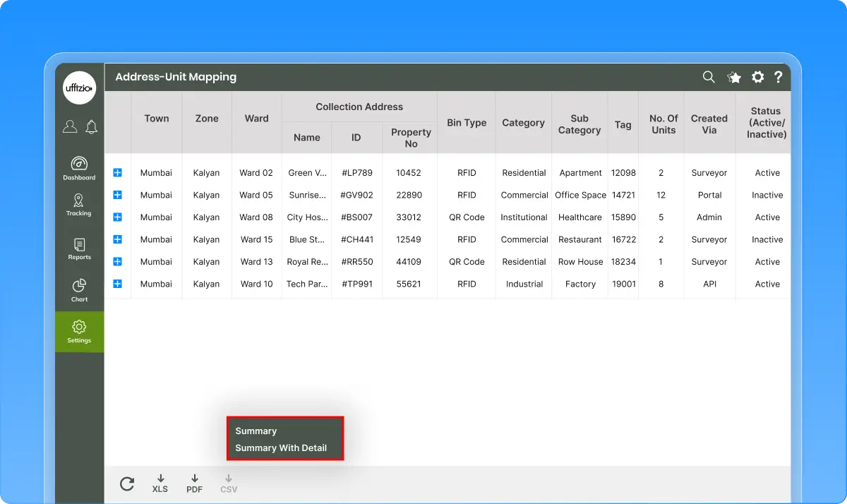Download the table as XLS
847x504 pixels.
[x=160, y=484]
